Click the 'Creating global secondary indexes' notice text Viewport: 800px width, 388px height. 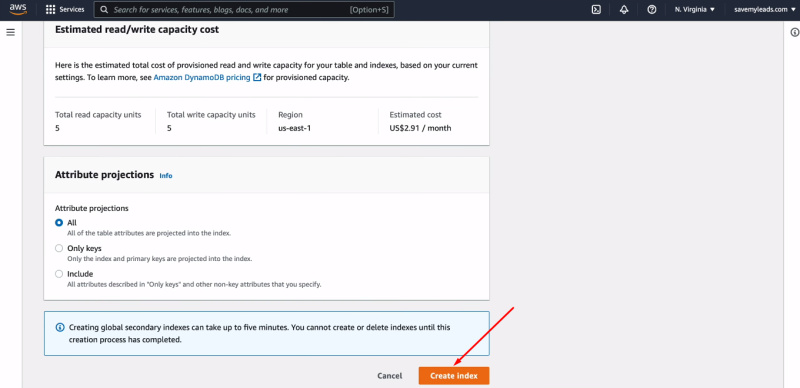259,333
